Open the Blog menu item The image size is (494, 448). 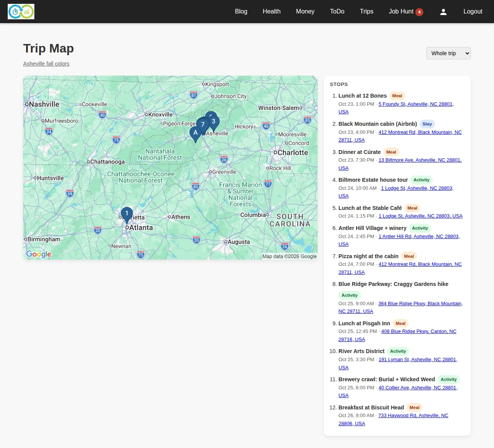tap(241, 12)
